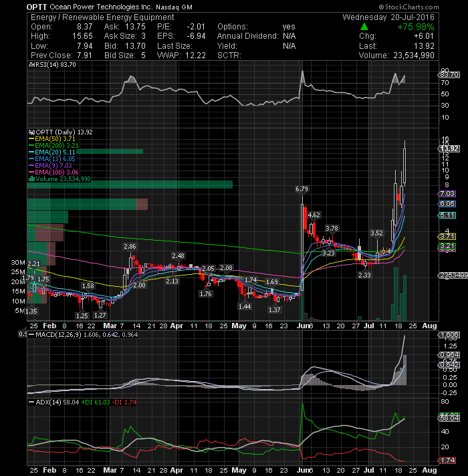Click the Nasdaq GM exchange label
This screenshot has height=476, width=468.
(174, 7)
